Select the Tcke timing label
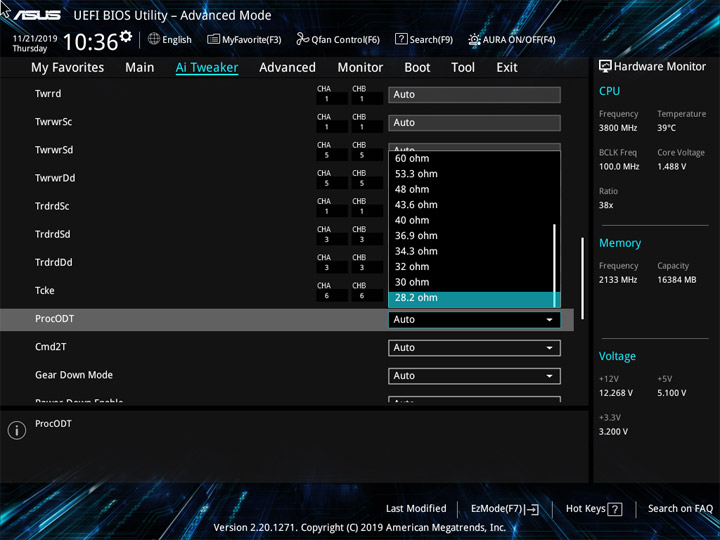The image size is (720, 540). 45,290
